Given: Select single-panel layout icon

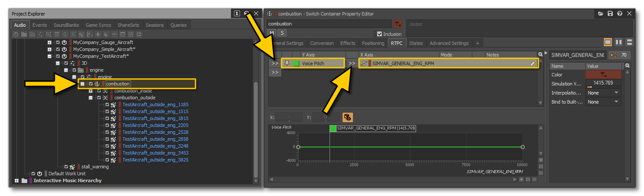Looking at the screenshot, I should pyautogui.click(x=608, y=42).
